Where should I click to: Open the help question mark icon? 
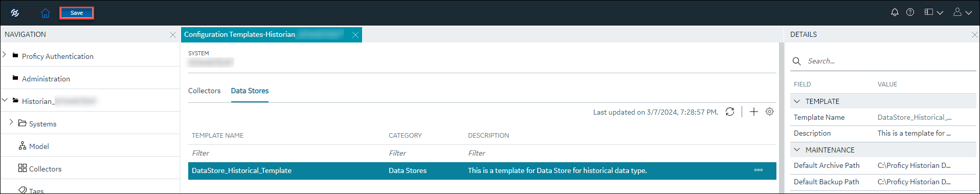click(x=910, y=12)
